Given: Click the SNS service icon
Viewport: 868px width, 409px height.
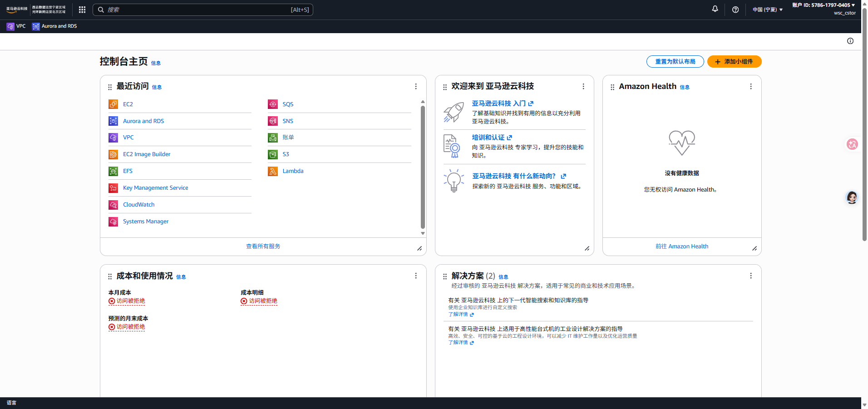Looking at the screenshot, I should point(273,121).
